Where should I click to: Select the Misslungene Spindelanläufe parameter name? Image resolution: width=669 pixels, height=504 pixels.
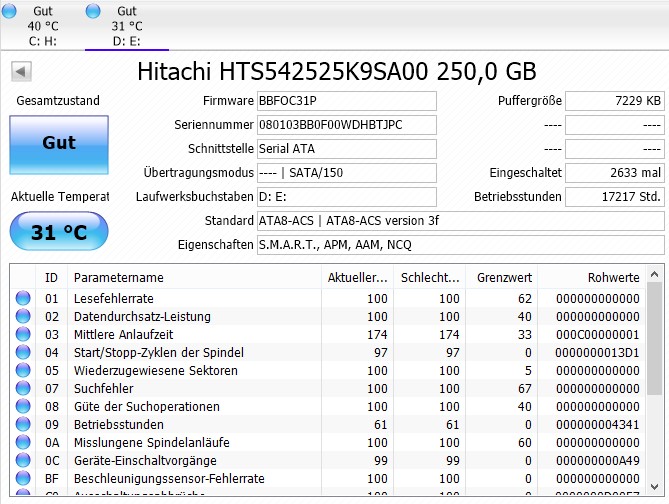[x=151, y=443]
